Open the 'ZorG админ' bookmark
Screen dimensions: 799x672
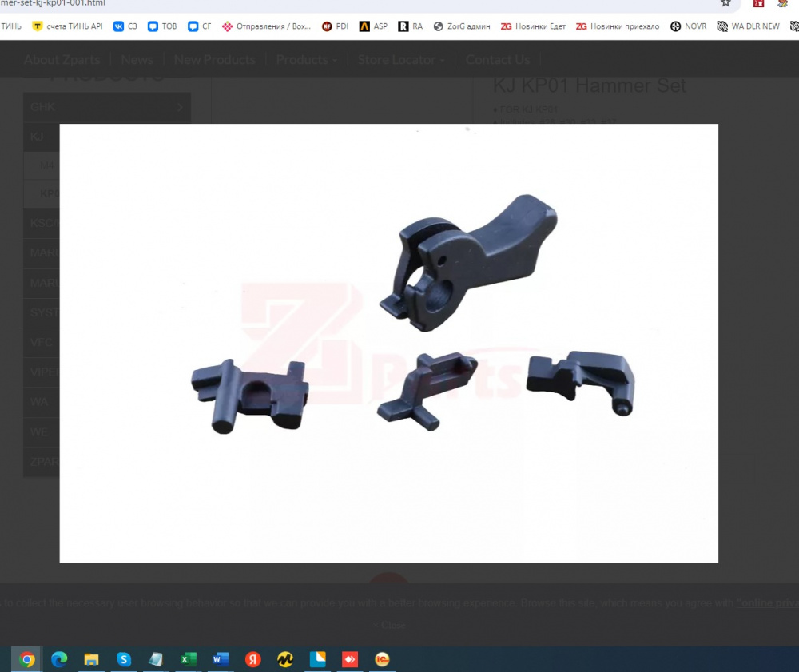pyautogui.click(x=462, y=26)
